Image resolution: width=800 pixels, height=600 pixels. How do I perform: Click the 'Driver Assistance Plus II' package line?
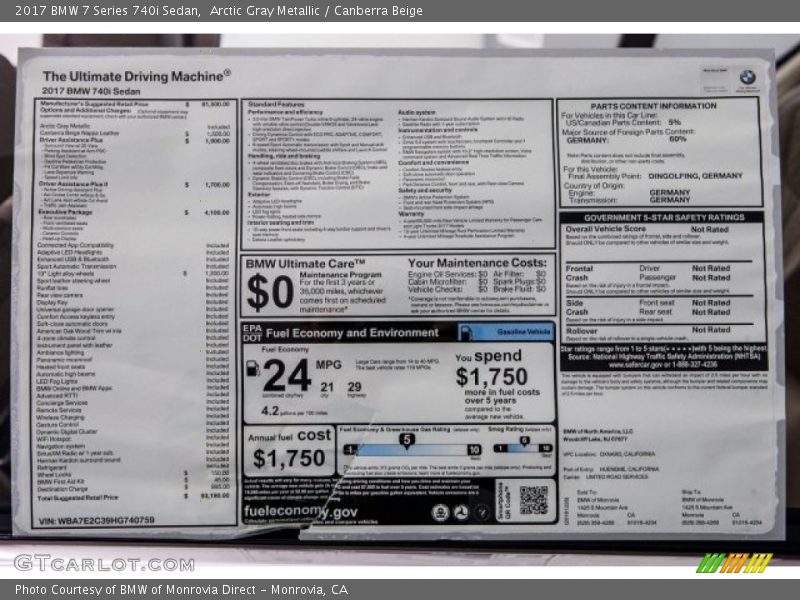click(73, 184)
